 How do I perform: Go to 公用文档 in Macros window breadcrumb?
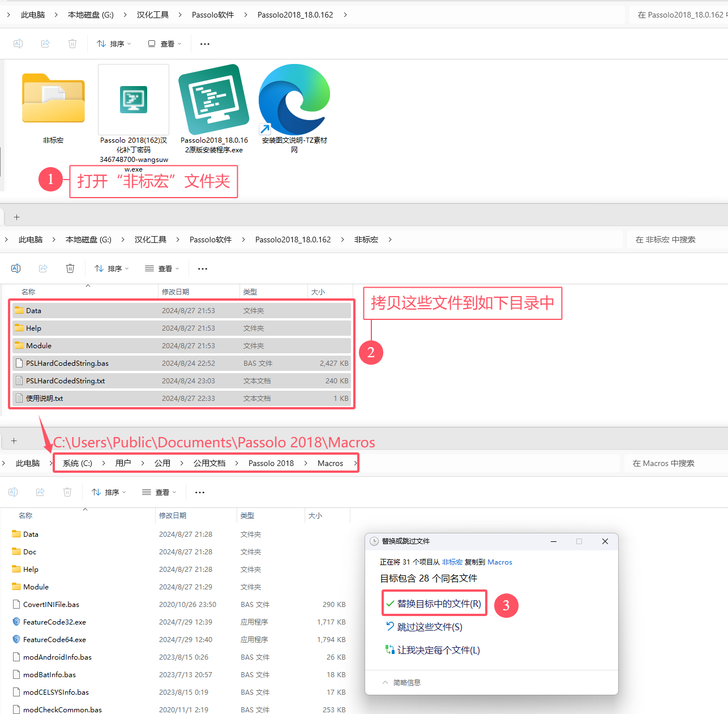[209, 463]
